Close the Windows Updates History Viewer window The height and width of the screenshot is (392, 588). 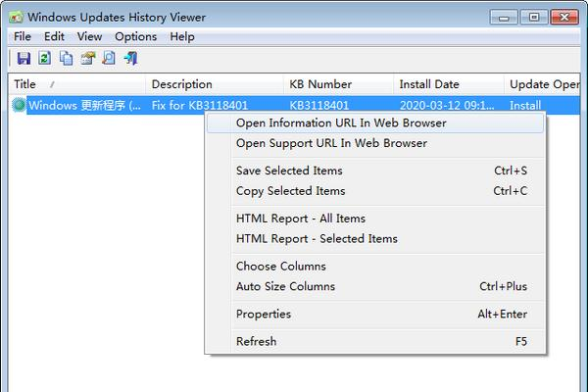tap(564, 18)
